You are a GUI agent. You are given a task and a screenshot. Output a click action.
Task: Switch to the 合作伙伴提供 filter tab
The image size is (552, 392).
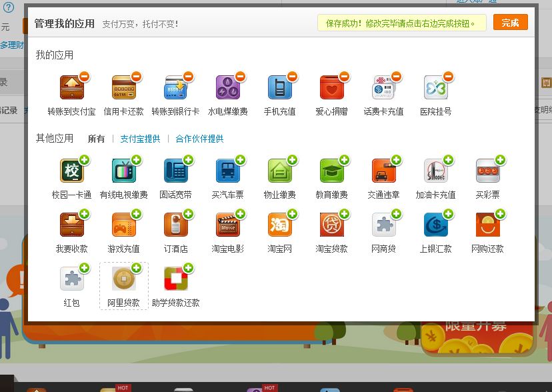point(199,139)
